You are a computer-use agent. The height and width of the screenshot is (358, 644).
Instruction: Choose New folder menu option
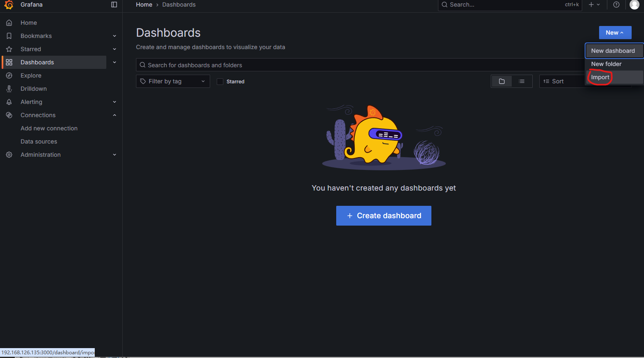[x=606, y=64]
